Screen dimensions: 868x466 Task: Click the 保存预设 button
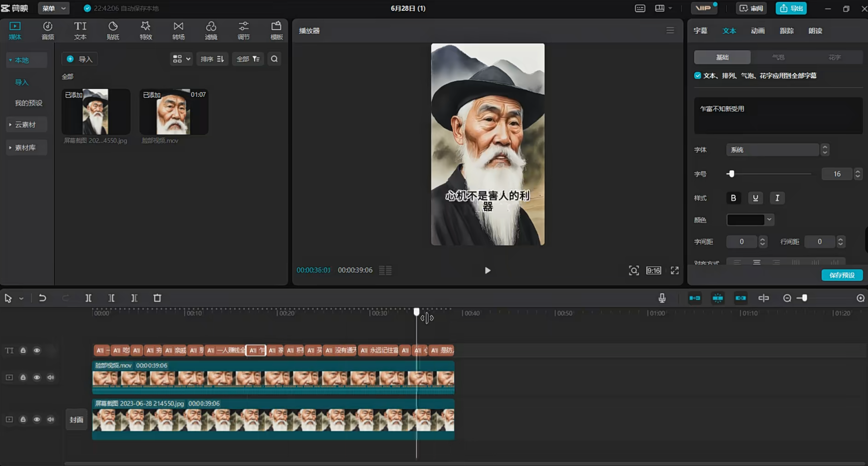pyautogui.click(x=842, y=275)
